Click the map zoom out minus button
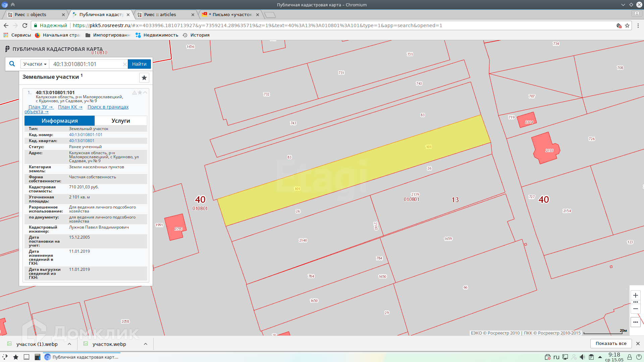Viewport: 644px width, 362px height. pyautogui.click(x=635, y=309)
